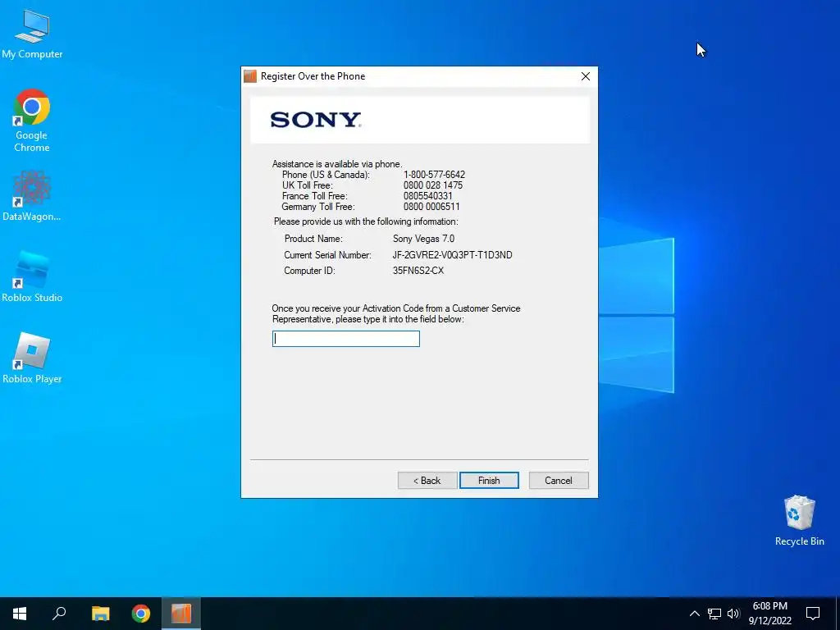Open clock showing 6:08 PM

click(769, 614)
